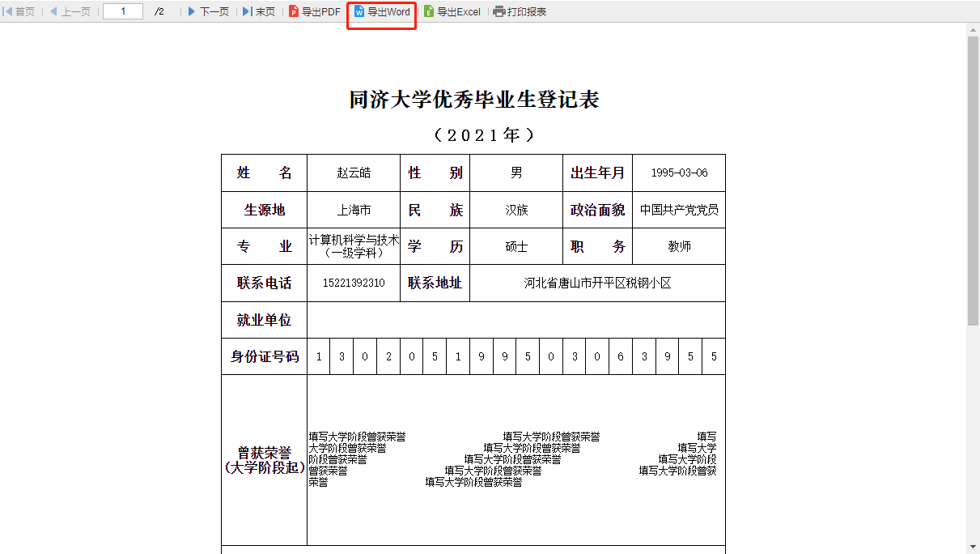Focus the current page number field

point(123,12)
